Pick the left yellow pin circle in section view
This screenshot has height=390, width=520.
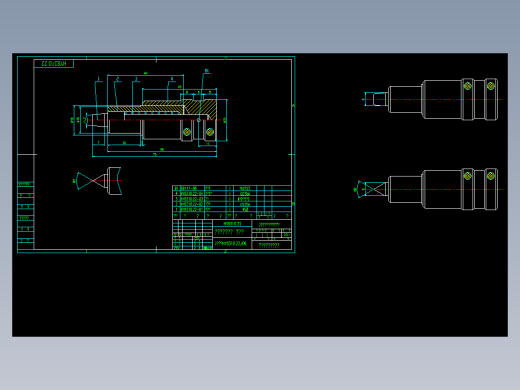(x=187, y=132)
